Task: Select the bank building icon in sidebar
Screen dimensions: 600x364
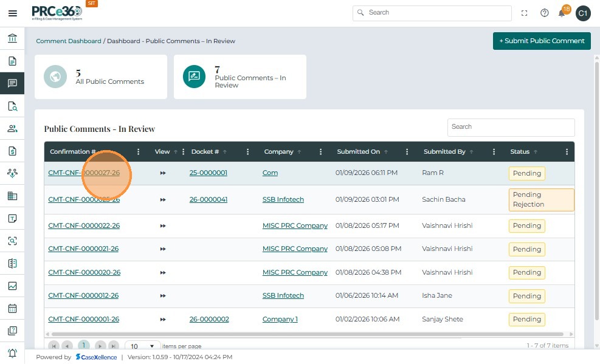Action: coord(12,39)
